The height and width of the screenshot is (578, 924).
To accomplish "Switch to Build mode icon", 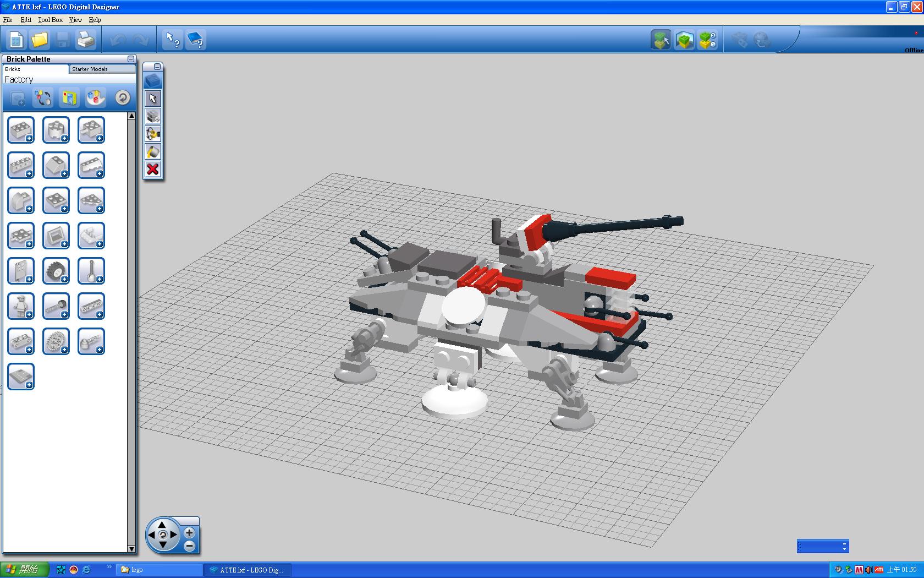I will (x=661, y=40).
